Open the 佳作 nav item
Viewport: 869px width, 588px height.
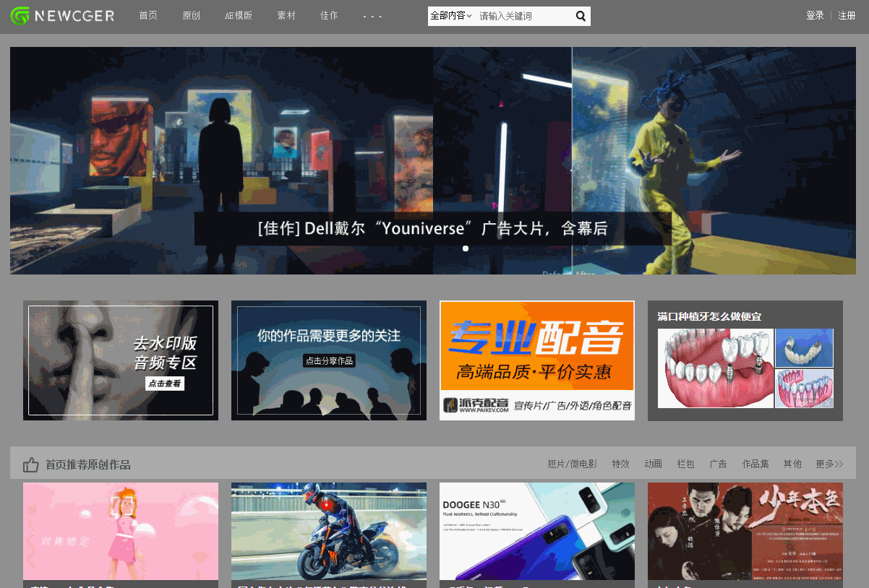[329, 16]
